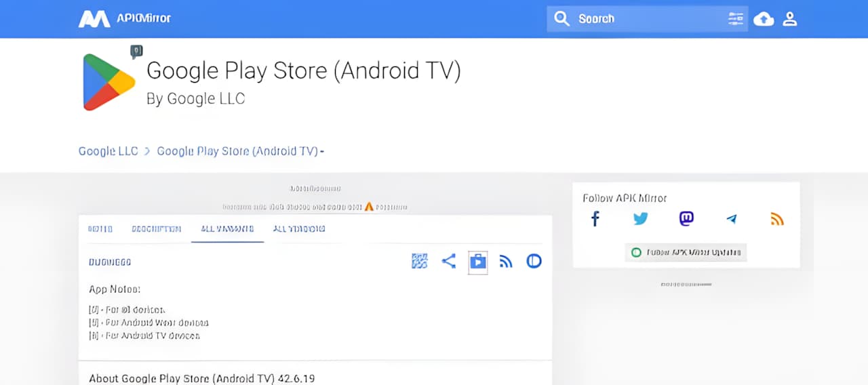Open the orange RSS feed in the follow box
The height and width of the screenshot is (385, 868).
coord(777,219)
